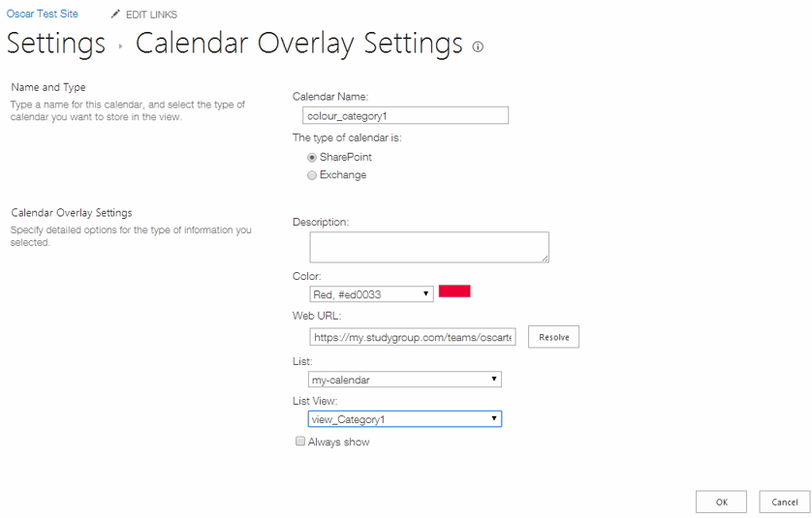
Task: Select the SharePoint calendar type
Action: tap(312, 157)
